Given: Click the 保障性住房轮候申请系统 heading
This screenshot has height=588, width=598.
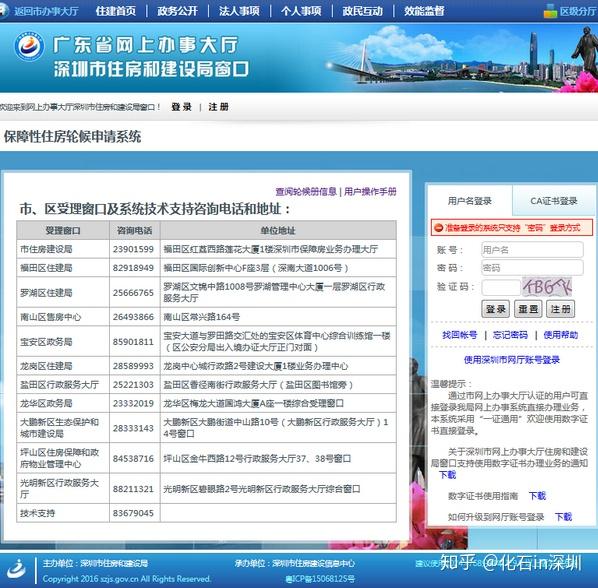Looking at the screenshot, I should click(x=72, y=136).
